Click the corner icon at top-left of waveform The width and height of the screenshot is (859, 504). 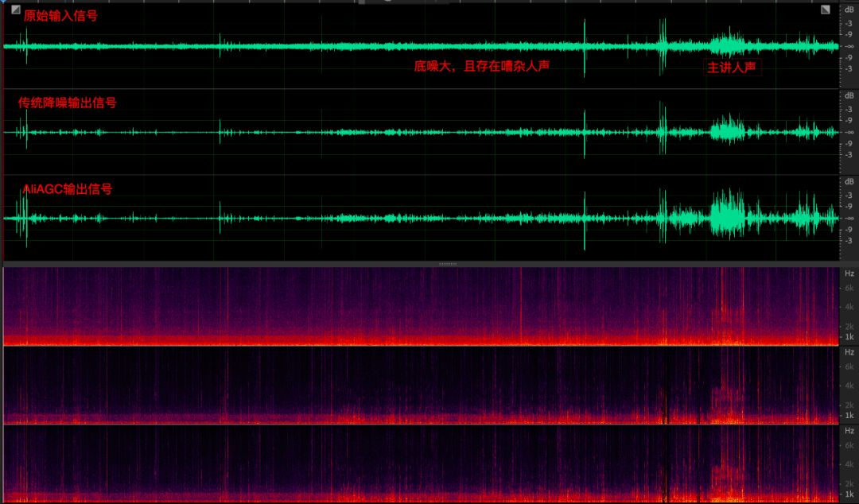16,10
